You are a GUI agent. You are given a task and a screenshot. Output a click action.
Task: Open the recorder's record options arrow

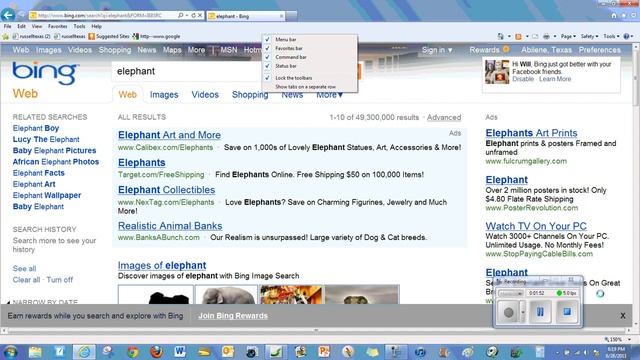523,313
